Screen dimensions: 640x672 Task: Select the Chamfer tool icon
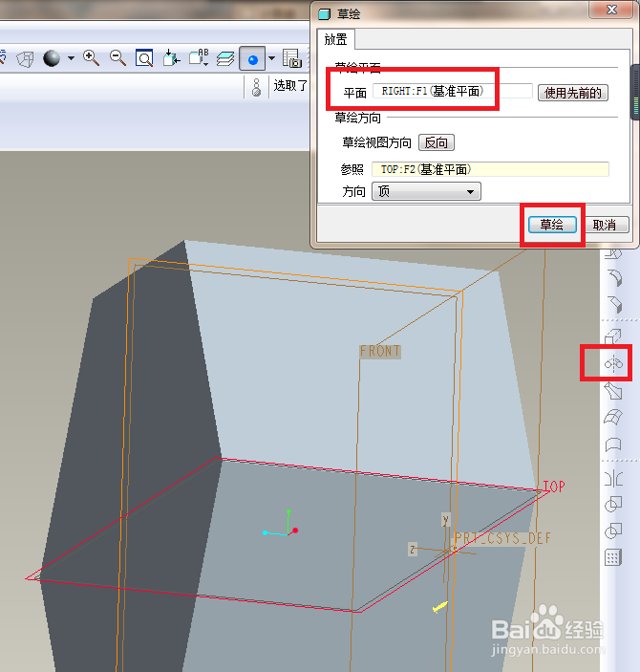point(614,304)
